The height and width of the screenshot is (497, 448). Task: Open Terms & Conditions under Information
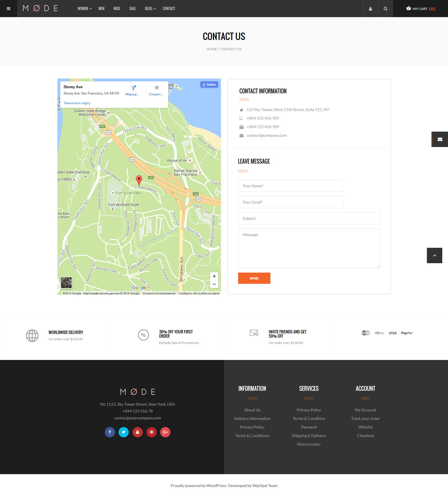point(252,436)
